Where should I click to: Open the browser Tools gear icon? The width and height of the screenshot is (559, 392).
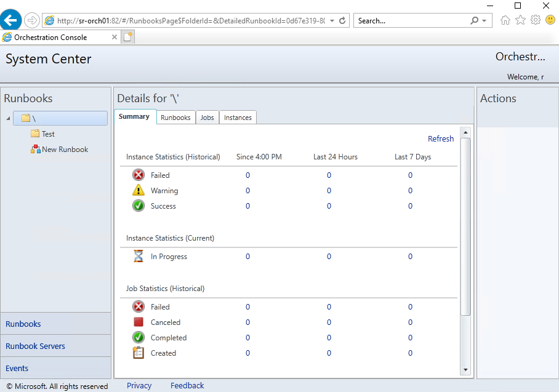coord(535,20)
